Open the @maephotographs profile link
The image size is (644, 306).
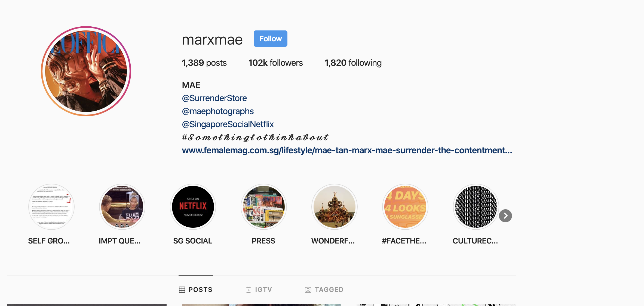(218, 111)
